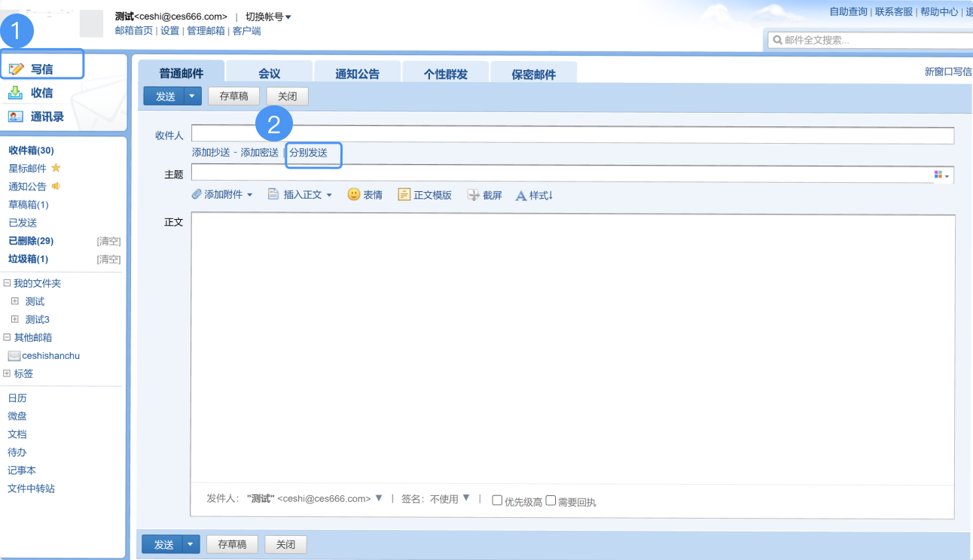The image size is (973, 560).
Task: Click the colored grid icon in subject field
Action: (x=938, y=175)
